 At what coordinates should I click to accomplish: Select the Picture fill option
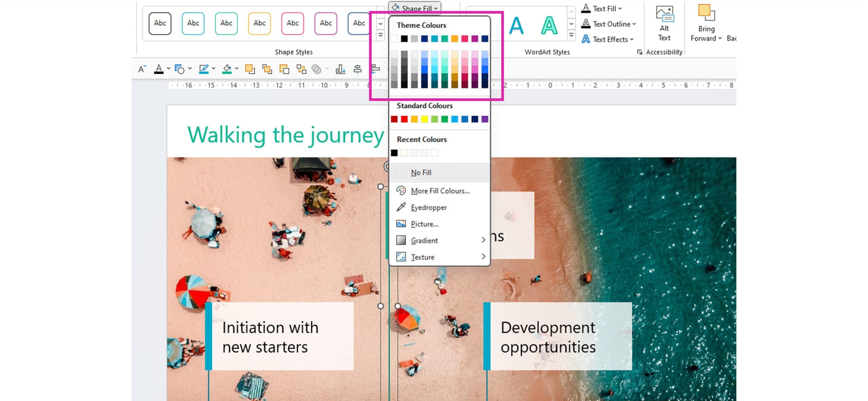tap(424, 224)
